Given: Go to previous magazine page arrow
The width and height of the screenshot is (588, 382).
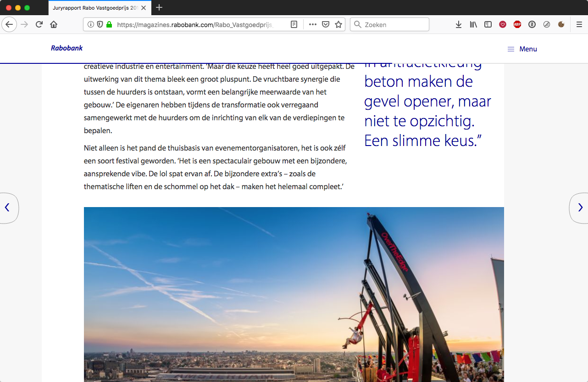Looking at the screenshot, I should point(7,208).
